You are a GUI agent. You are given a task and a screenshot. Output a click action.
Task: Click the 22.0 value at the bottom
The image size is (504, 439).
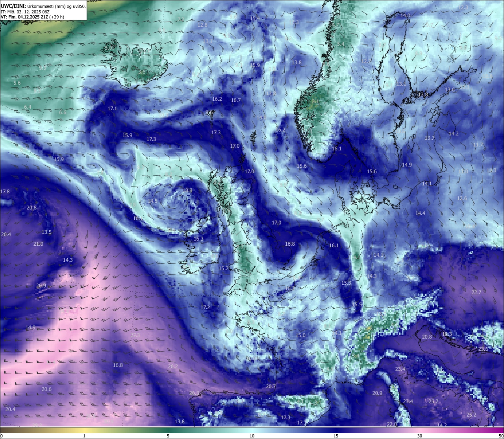click(391, 424)
